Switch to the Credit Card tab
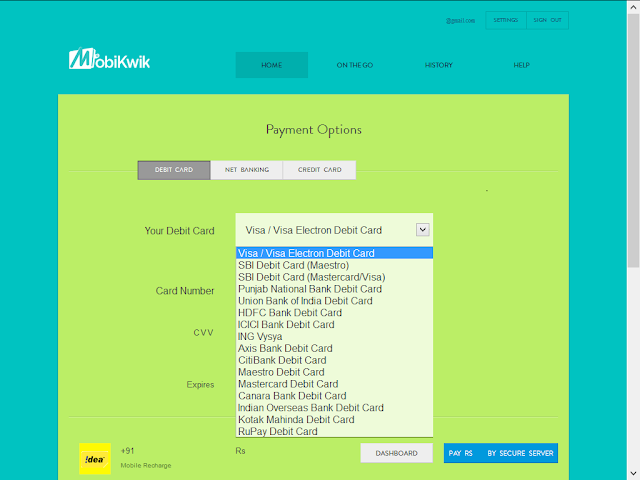This screenshot has height=480, width=640. (319, 170)
